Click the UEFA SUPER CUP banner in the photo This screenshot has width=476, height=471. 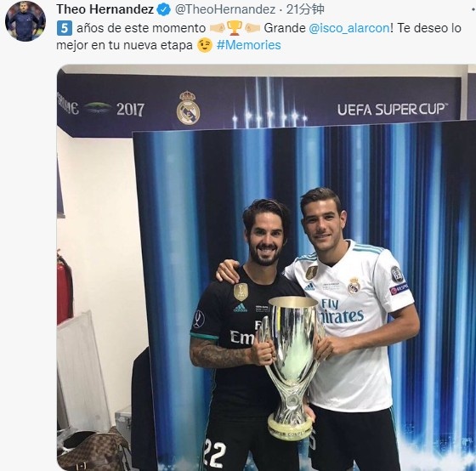point(393,110)
